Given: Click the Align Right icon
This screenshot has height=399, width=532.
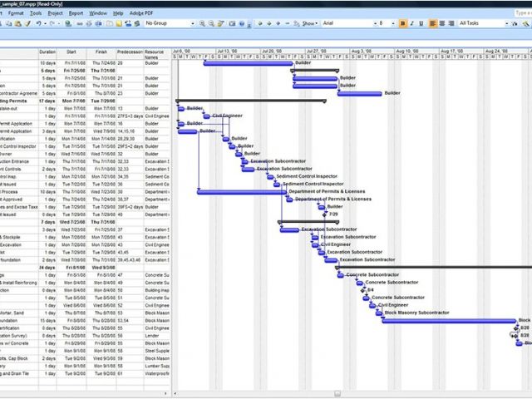Looking at the screenshot, I should coord(451,24).
